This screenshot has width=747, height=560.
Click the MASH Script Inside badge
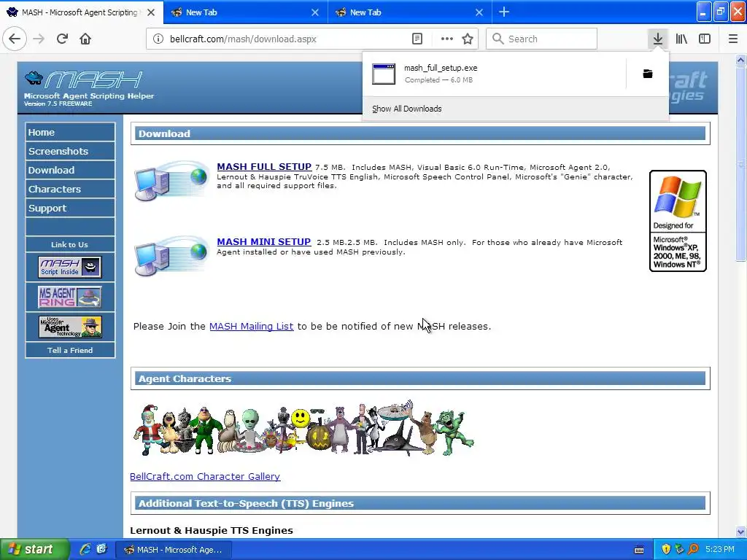70,267
